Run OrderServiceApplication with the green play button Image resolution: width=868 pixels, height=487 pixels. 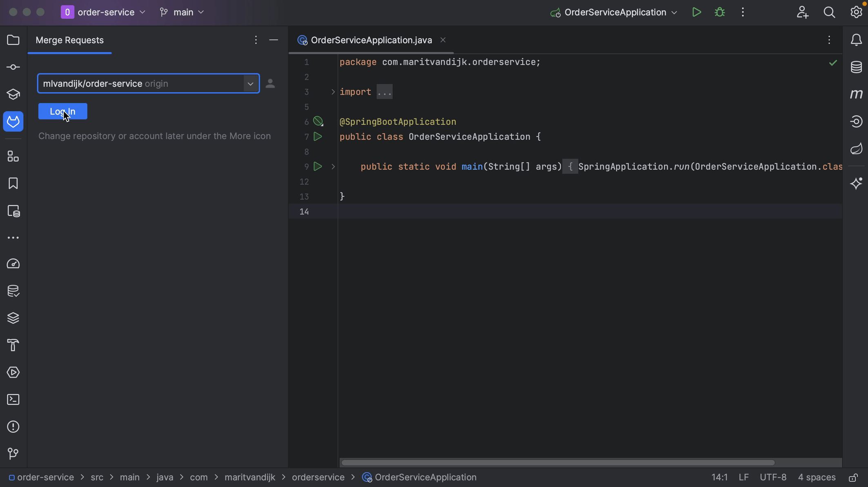696,12
